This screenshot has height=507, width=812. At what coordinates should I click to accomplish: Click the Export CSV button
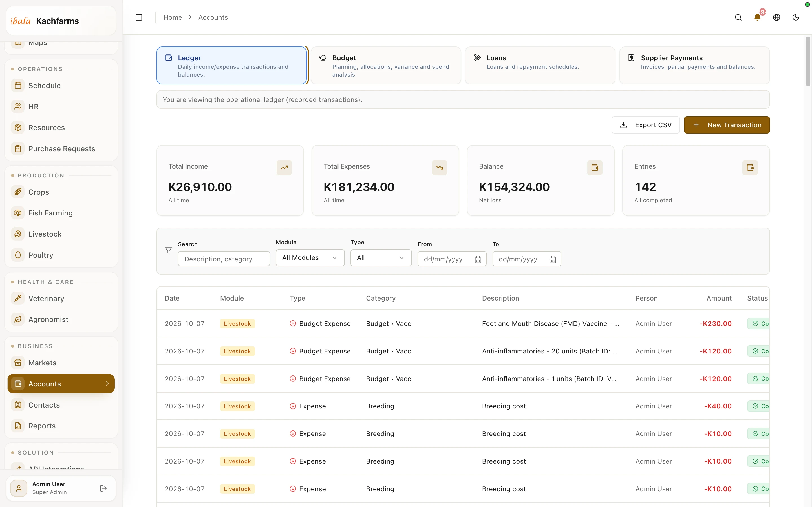646,125
